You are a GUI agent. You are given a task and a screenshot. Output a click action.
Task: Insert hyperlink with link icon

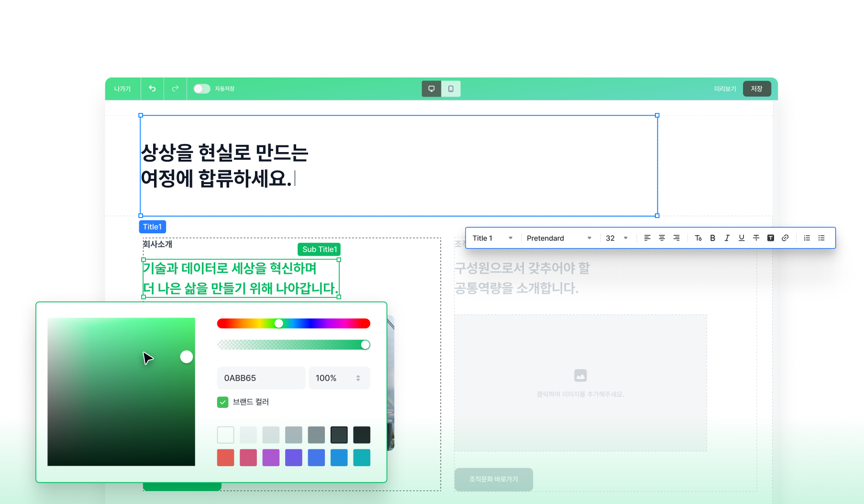click(785, 238)
